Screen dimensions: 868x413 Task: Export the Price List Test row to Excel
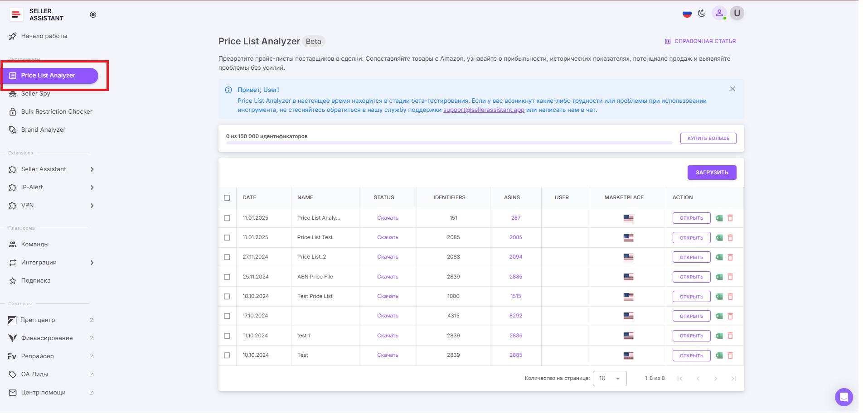[x=719, y=237]
